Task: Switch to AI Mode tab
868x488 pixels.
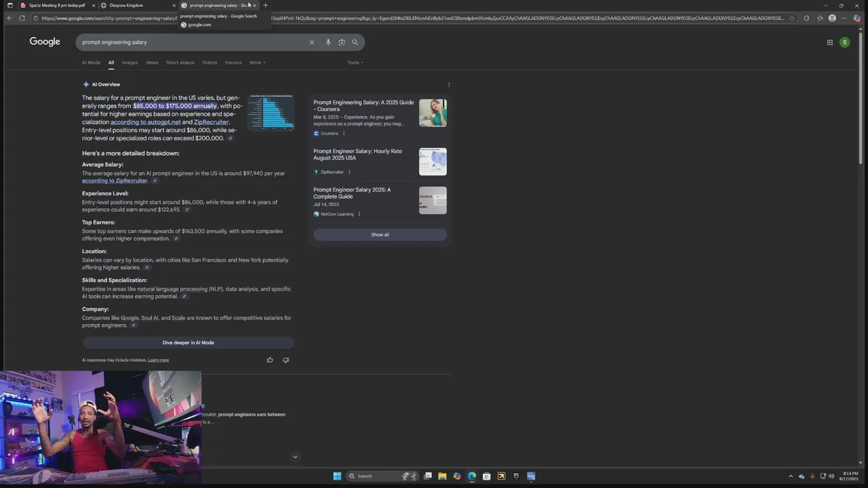Action: (x=91, y=62)
